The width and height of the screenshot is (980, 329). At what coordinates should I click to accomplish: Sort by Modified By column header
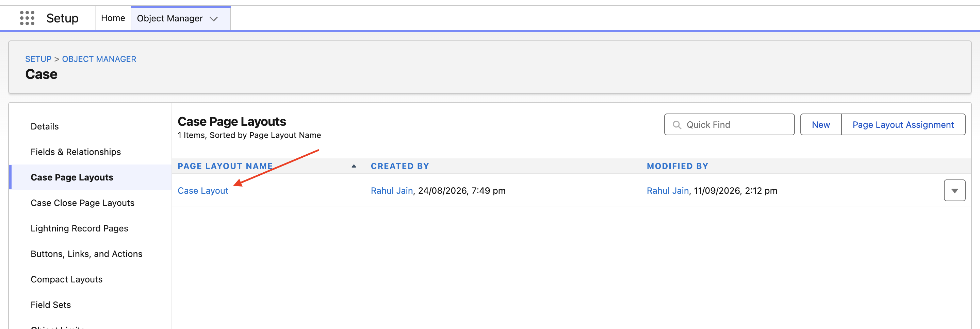(x=677, y=166)
